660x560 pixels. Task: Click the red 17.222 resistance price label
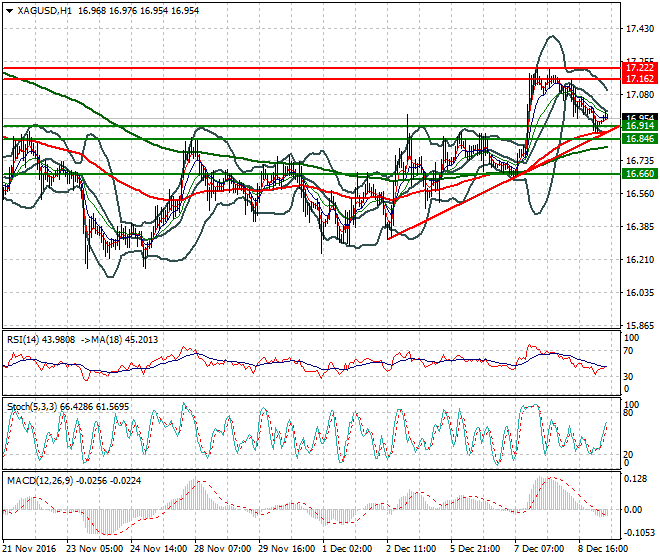[x=639, y=68]
